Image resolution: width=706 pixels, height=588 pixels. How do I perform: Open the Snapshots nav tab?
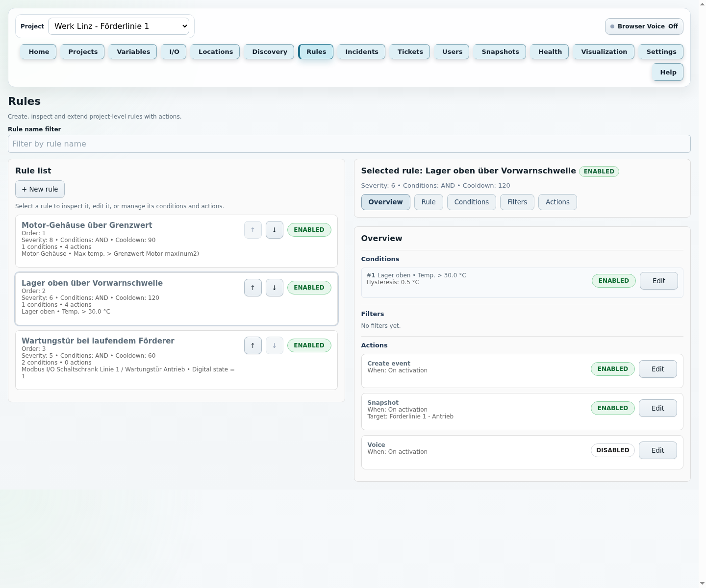[500, 51]
